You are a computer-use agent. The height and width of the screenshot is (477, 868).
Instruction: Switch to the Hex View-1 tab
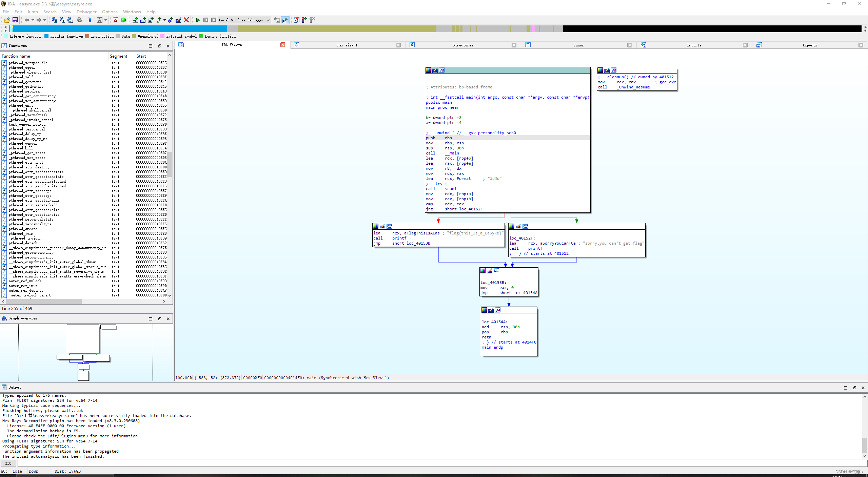pyautogui.click(x=347, y=45)
